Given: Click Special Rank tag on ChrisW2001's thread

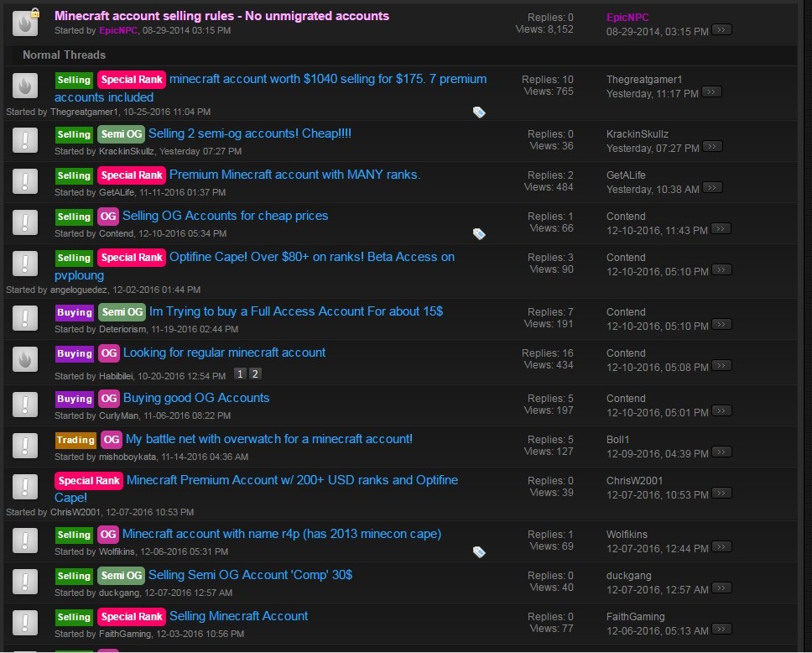Looking at the screenshot, I should [89, 481].
